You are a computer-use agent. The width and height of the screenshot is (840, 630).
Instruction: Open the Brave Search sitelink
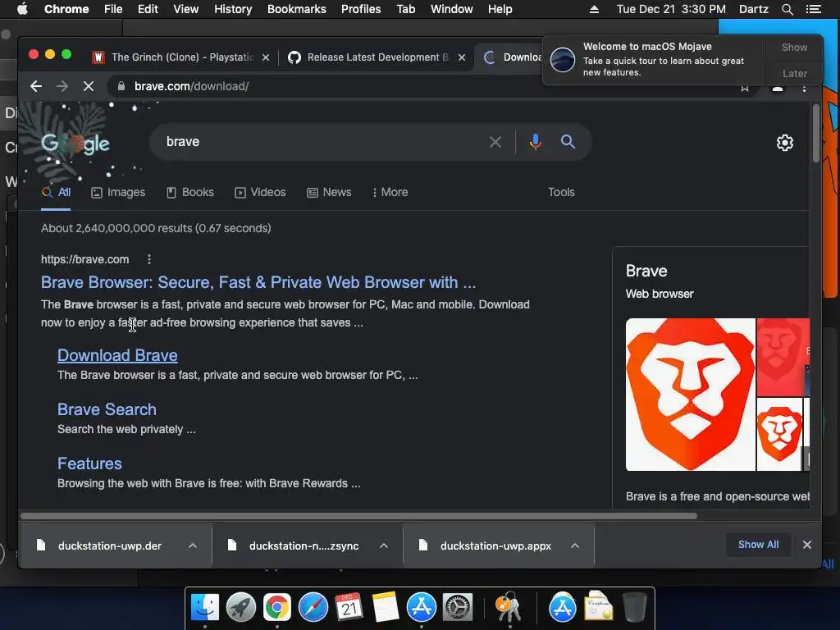107,410
